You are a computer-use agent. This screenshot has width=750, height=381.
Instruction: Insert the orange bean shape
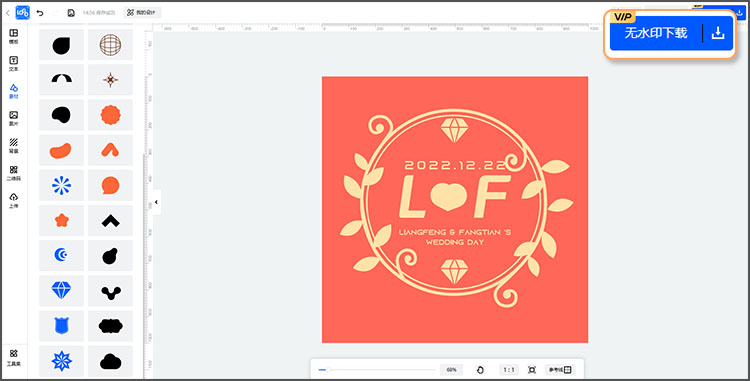[61, 150]
